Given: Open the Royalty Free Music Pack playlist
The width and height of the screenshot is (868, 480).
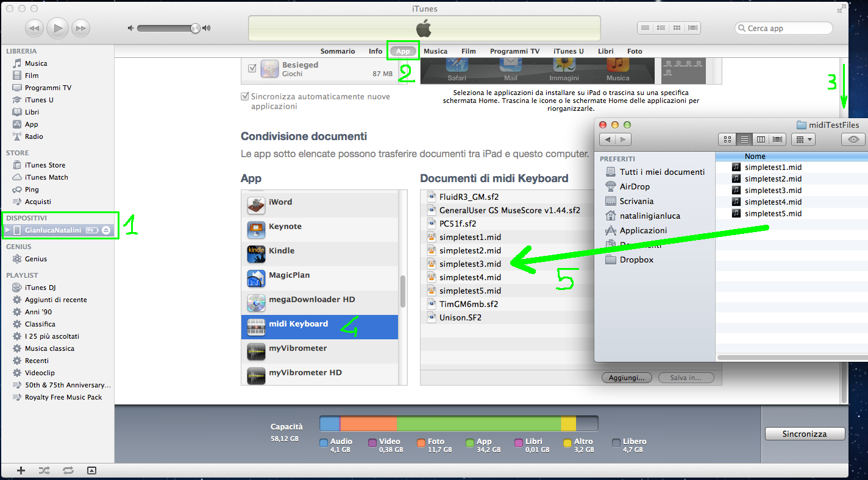Looking at the screenshot, I should tap(63, 397).
